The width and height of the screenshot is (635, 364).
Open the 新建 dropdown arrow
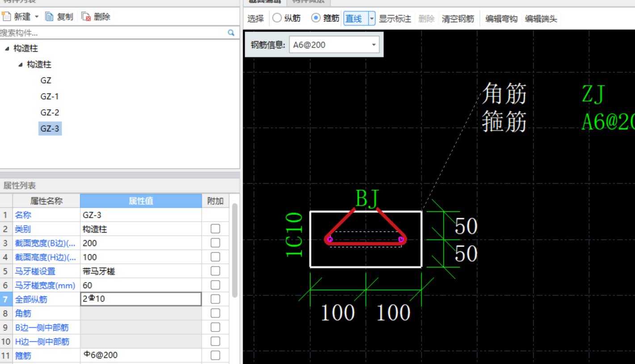[x=37, y=17]
